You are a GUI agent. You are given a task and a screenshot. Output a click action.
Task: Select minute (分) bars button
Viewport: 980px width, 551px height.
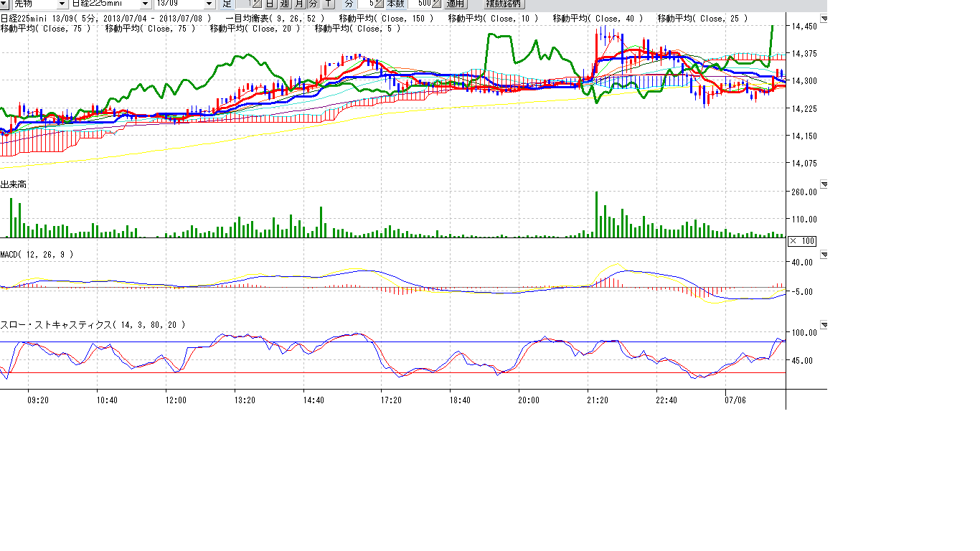pos(313,4)
